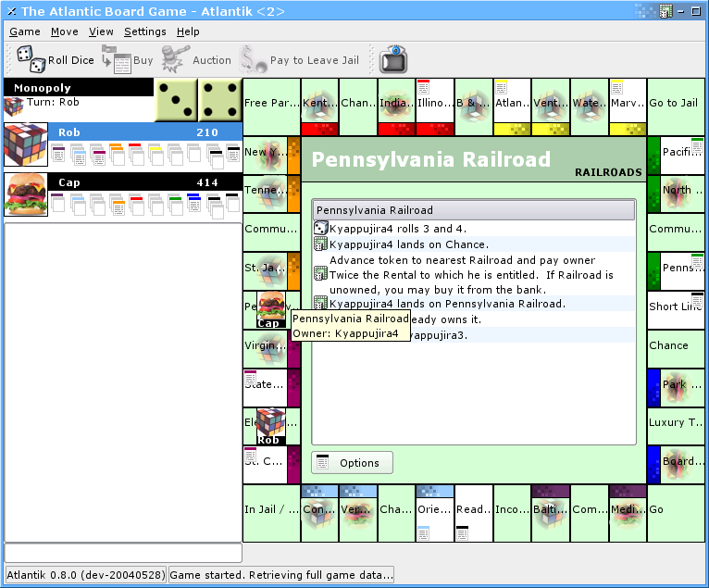Click the States Avenue board square
The width and height of the screenshot is (709, 588).
[x=272, y=388]
